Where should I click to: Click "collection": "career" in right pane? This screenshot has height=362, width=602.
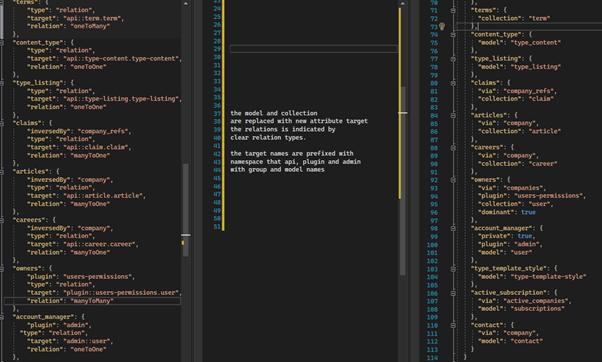tap(518, 164)
